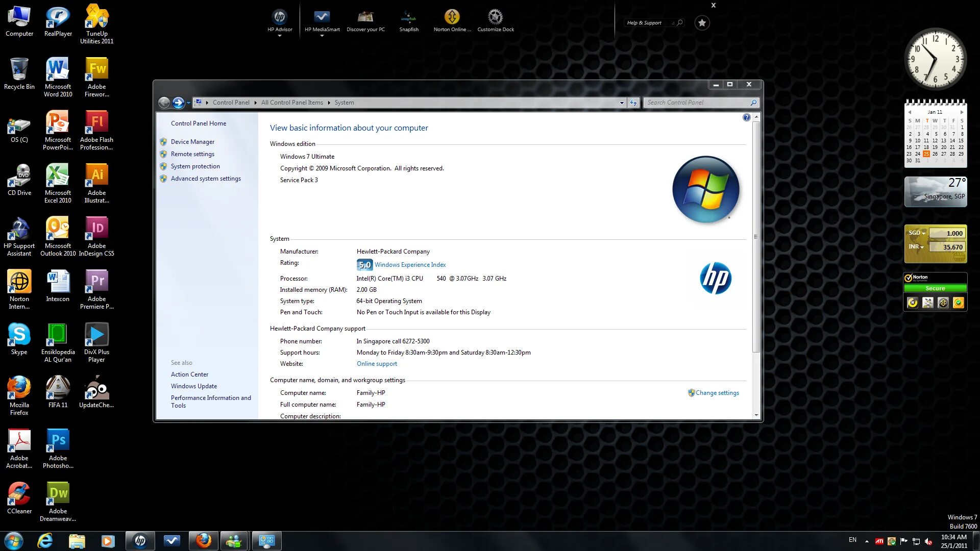
Task: Close the HP dock with X
Action: tap(714, 6)
